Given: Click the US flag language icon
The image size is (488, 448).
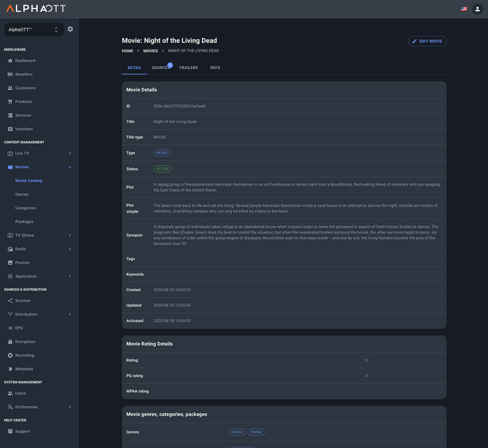Looking at the screenshot, I should click(x=464, y=9).
